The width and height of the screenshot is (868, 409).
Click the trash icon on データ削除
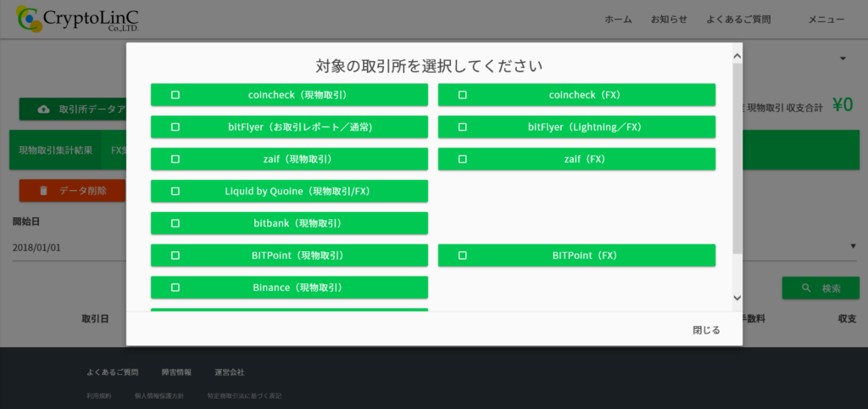(44, 191)
